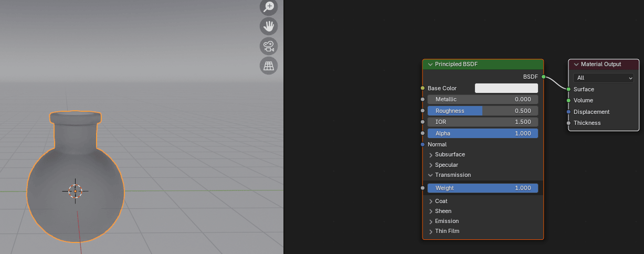Toggle the camera view icon
The image size is (644, 254).
269,46
